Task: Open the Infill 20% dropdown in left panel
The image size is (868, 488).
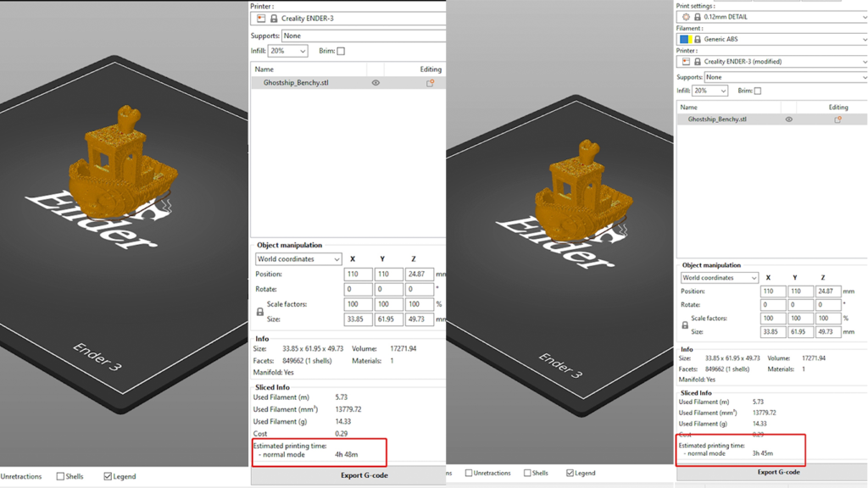Action: pyautogui.click(x=287, y=51)
